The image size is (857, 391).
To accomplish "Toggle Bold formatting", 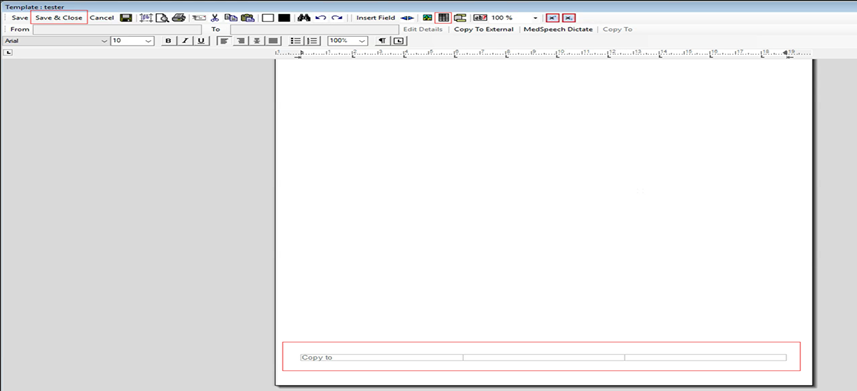I will [x=168, y=41].
